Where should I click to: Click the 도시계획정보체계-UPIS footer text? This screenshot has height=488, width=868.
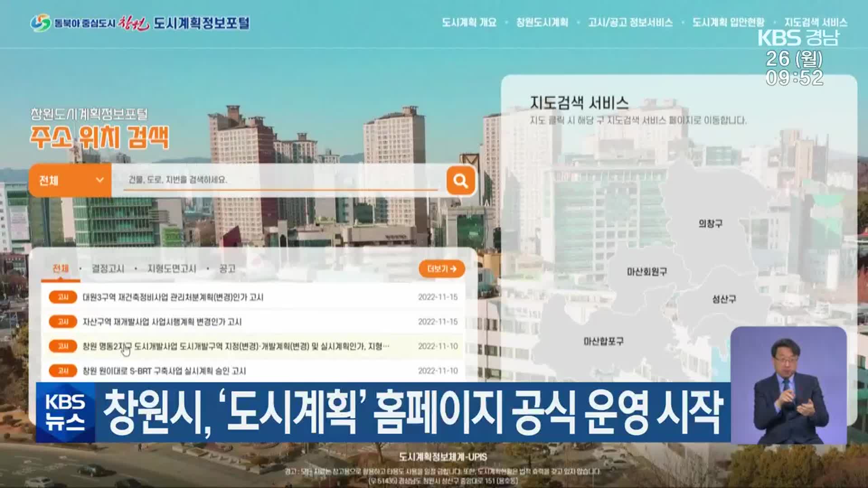click(x=443, y=457)
